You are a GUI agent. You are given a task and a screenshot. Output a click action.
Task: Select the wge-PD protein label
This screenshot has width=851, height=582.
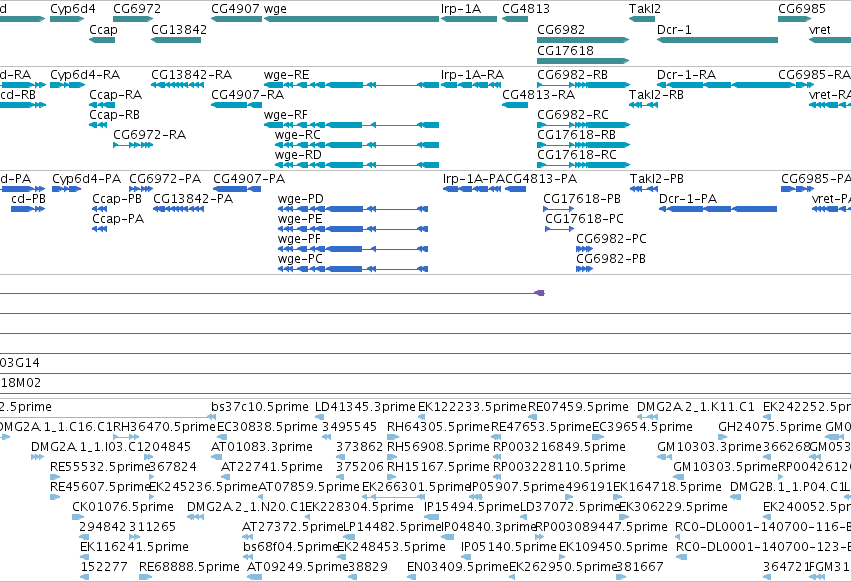pos(301,199)
